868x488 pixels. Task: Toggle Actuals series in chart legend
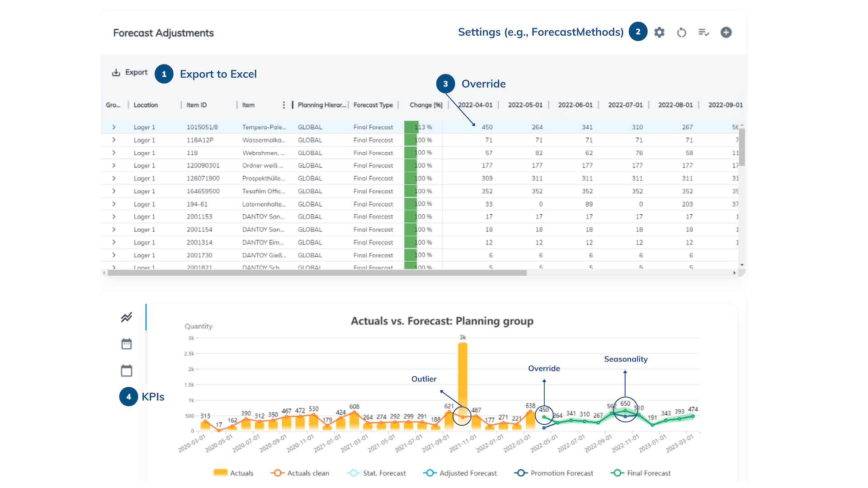pyautogui.click(x=233, y=473)
